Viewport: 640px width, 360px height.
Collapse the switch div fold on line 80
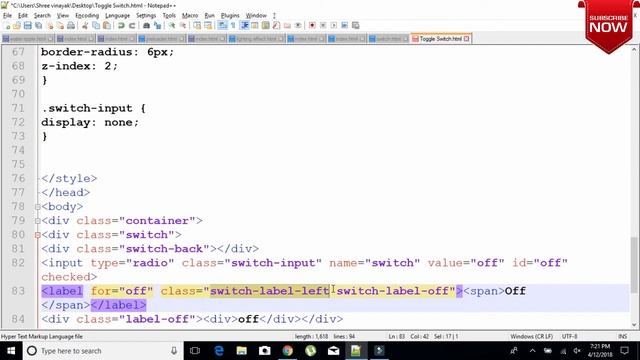38,235
